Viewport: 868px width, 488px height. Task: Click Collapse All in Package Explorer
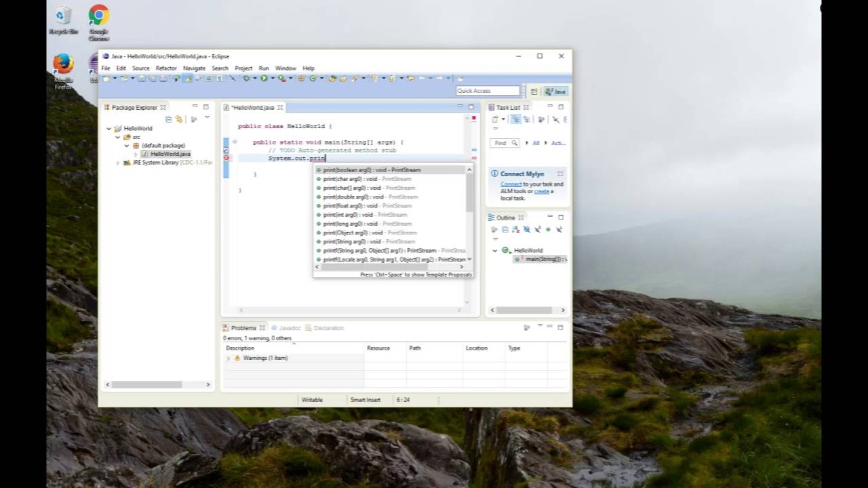(169, 119)
